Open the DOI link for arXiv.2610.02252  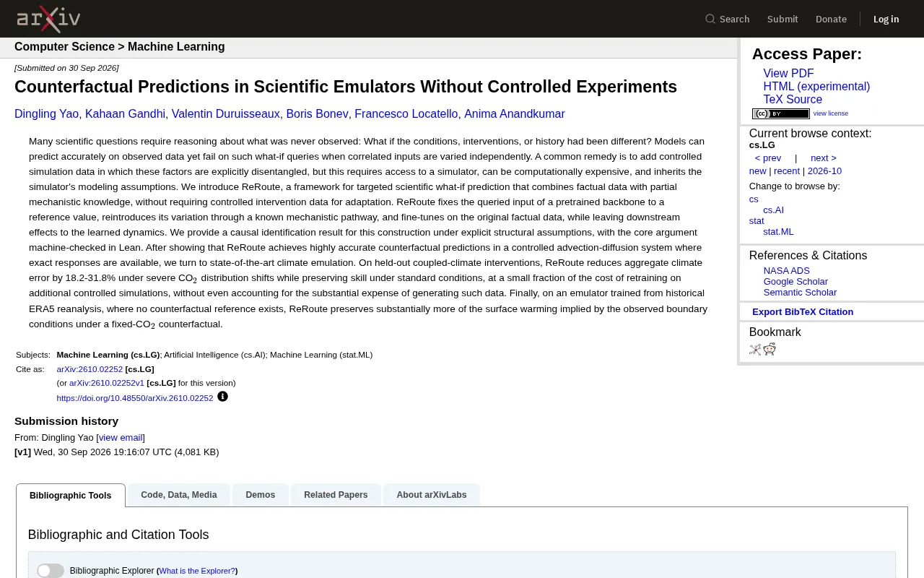(x=135, y=398)
